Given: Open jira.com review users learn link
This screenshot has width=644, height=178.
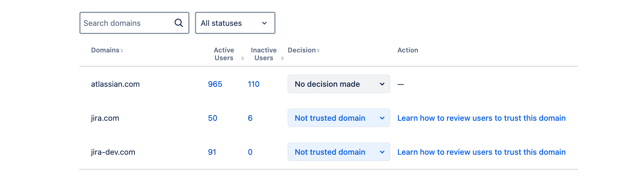Looking at the screenshot, I should [481, 118].
